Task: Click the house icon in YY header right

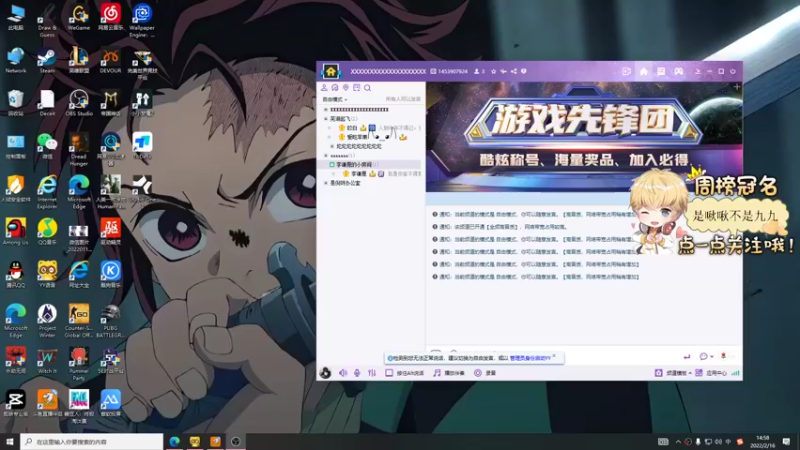Action: coord(644,71)
